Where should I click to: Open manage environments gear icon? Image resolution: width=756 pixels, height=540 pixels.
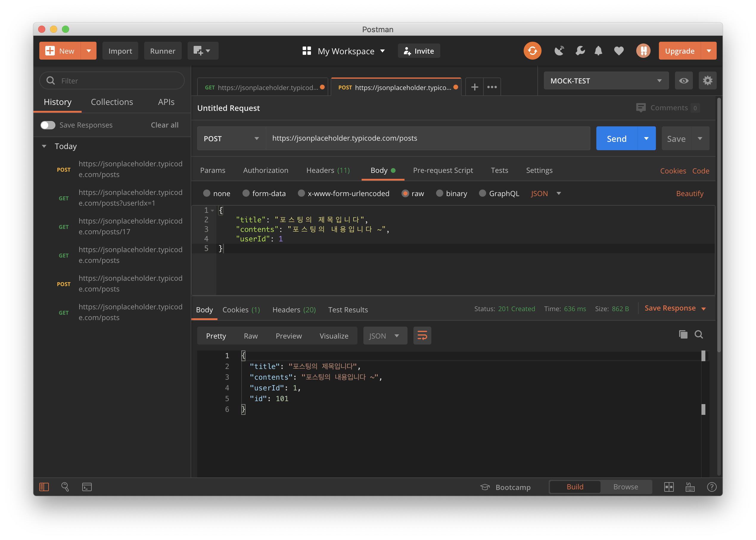tap(707, 81)
